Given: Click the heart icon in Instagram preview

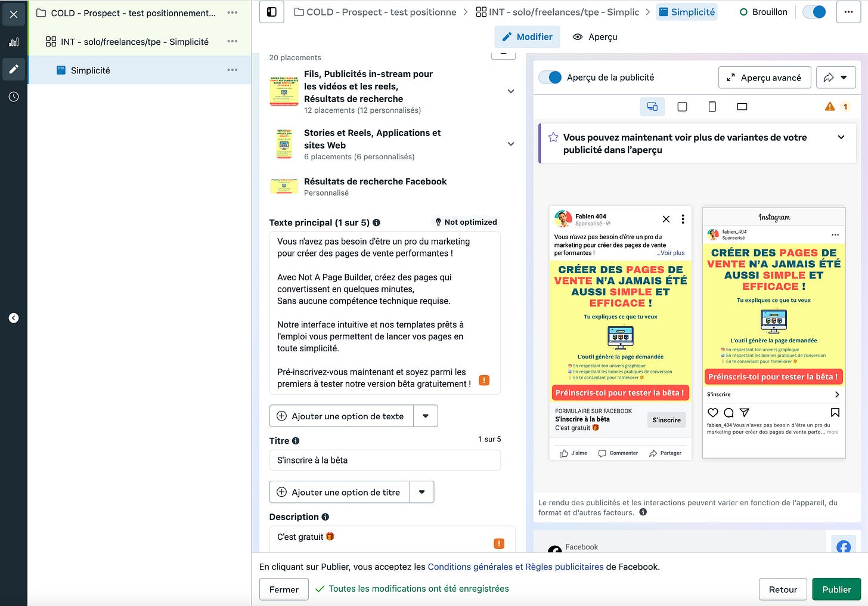Looking at the screenshot, I should click(712, 412).
